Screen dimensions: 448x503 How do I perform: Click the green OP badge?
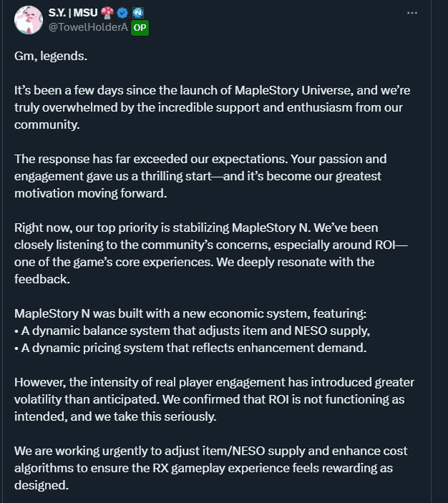coord(140,27)
